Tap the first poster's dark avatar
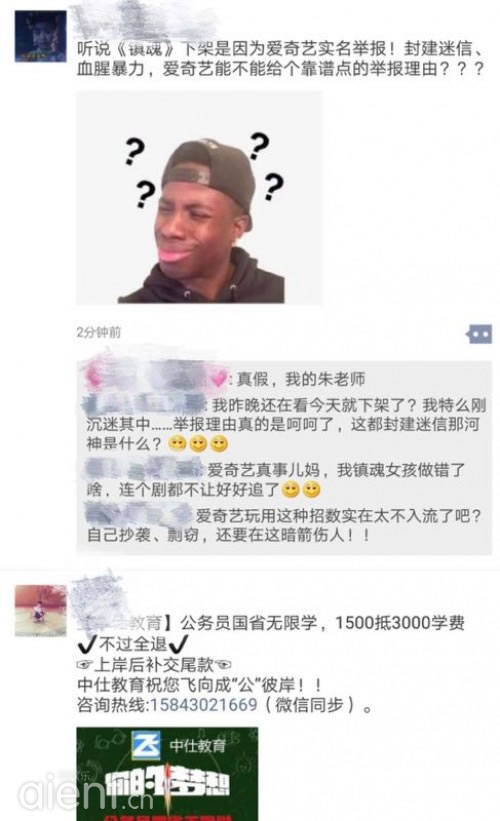 pos(40,36)
